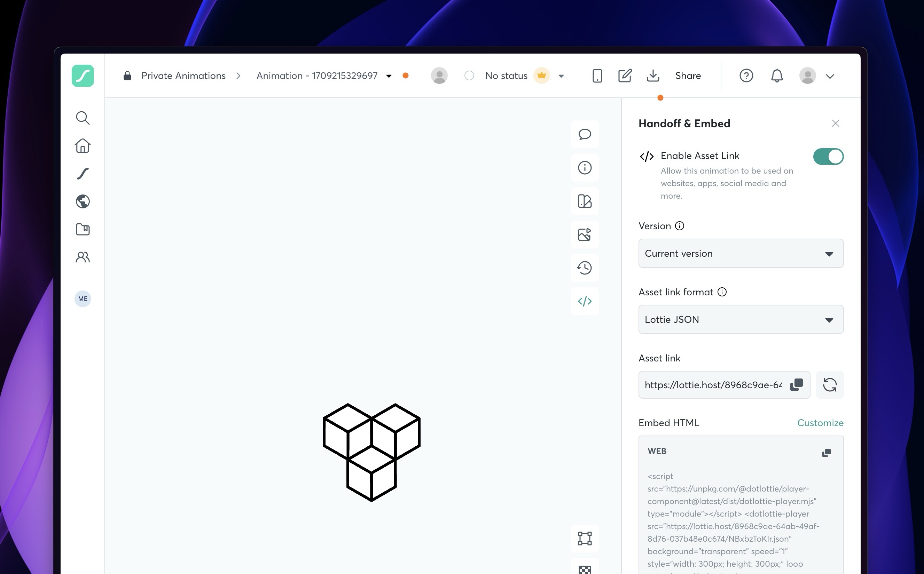Open the Discover globe section

(x=83, y=201)
